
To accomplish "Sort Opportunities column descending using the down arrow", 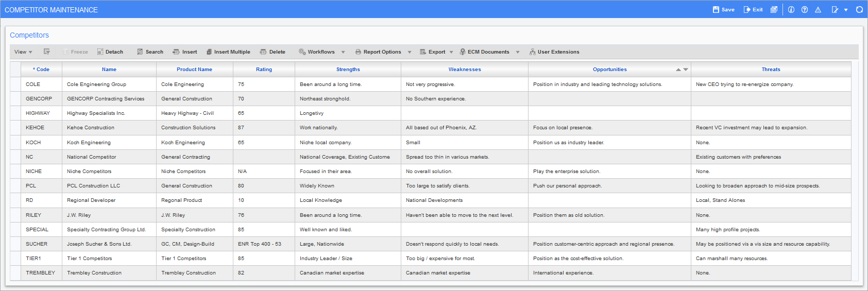I will coord(686,70).
